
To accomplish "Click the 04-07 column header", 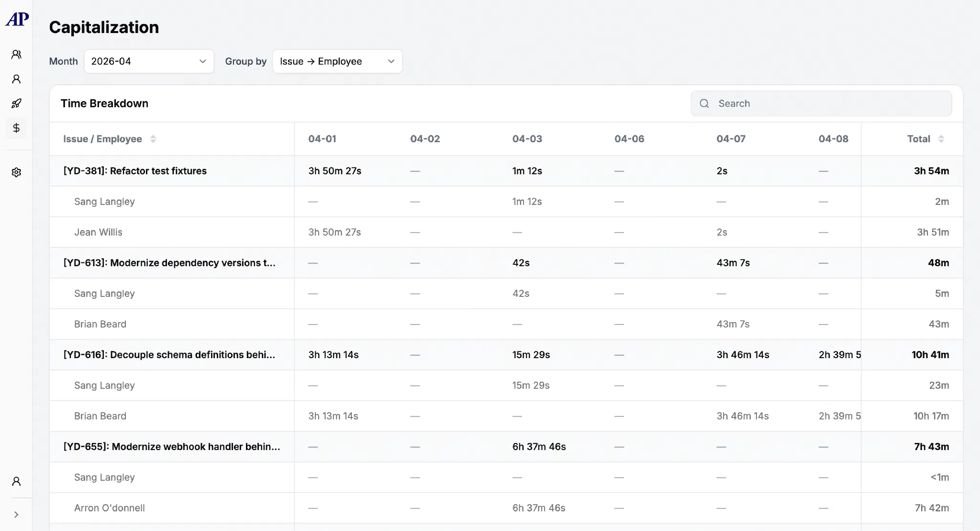I will [x=731, y=139].
